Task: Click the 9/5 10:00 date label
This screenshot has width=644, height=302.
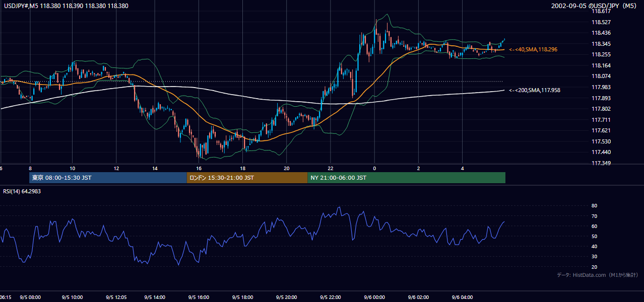Action: (72, 297)
